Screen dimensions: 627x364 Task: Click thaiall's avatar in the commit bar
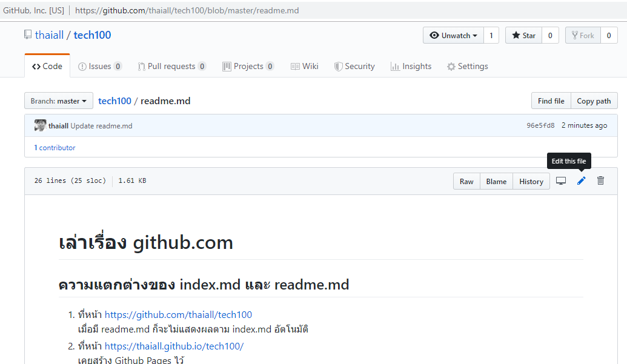[x=40, y=125]
